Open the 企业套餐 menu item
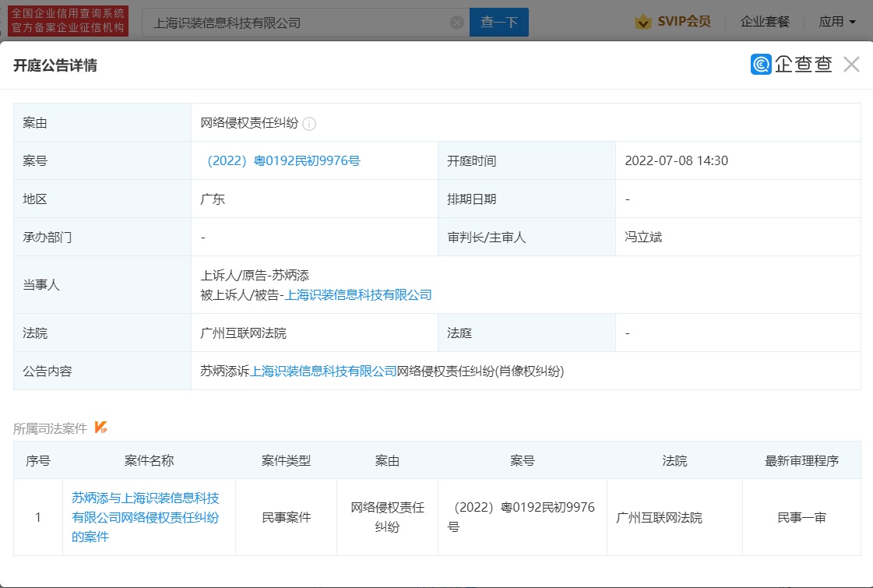Screen dimensions: 873x588 [764, 22]
